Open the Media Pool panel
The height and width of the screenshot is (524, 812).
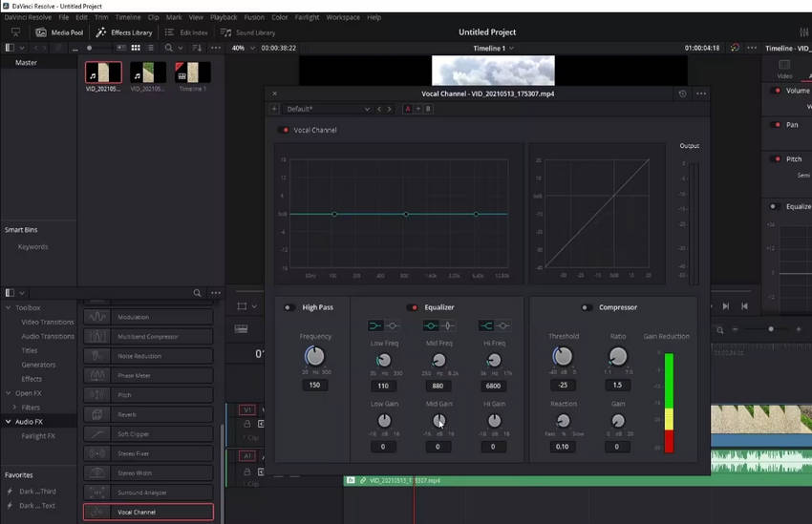59,32
